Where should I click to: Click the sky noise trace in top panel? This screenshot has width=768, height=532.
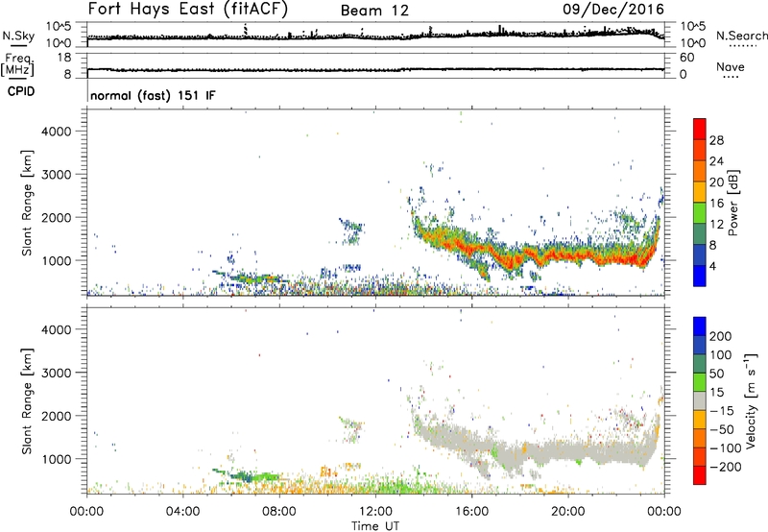tap(375, 36)
